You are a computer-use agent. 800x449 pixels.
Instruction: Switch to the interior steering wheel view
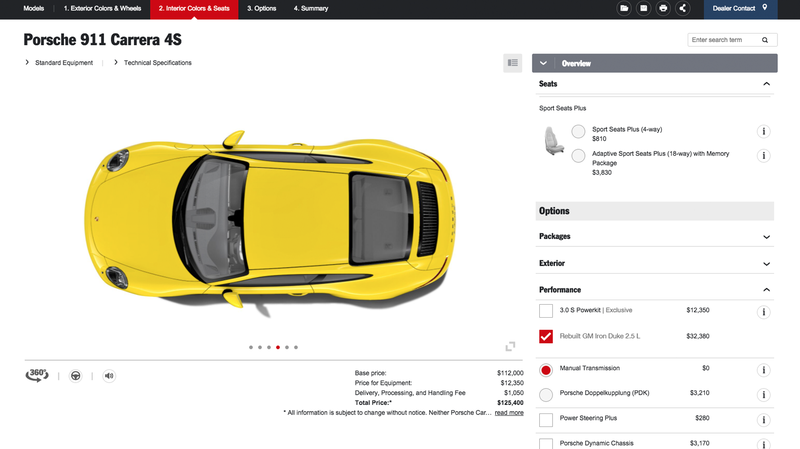76,376
